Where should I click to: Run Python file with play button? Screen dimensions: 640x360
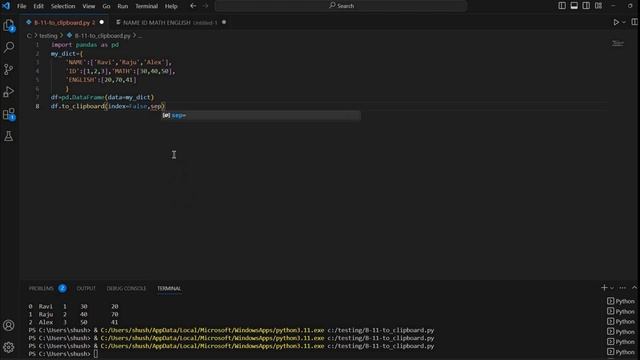tap(616, 22)
